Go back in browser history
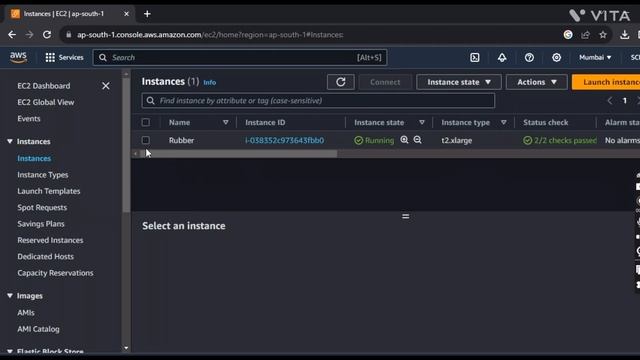Viewport: 640px width, 360px height. (x=12, y=35)
